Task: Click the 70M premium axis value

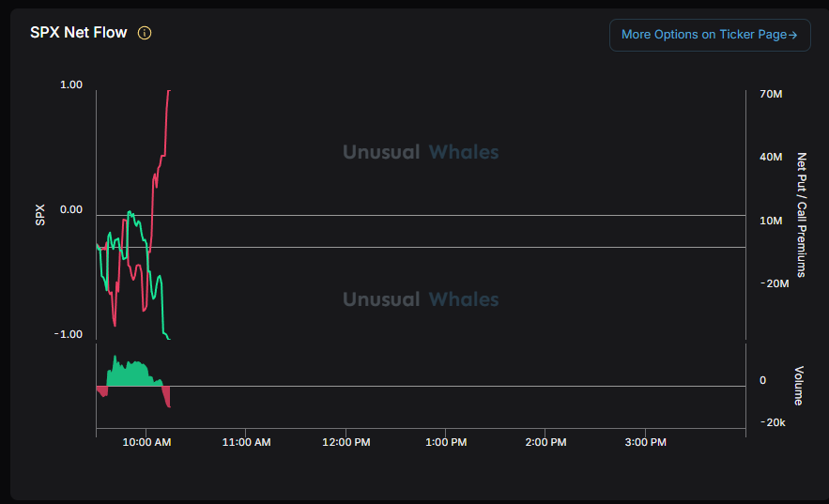Action: click(x=771, y=94)
